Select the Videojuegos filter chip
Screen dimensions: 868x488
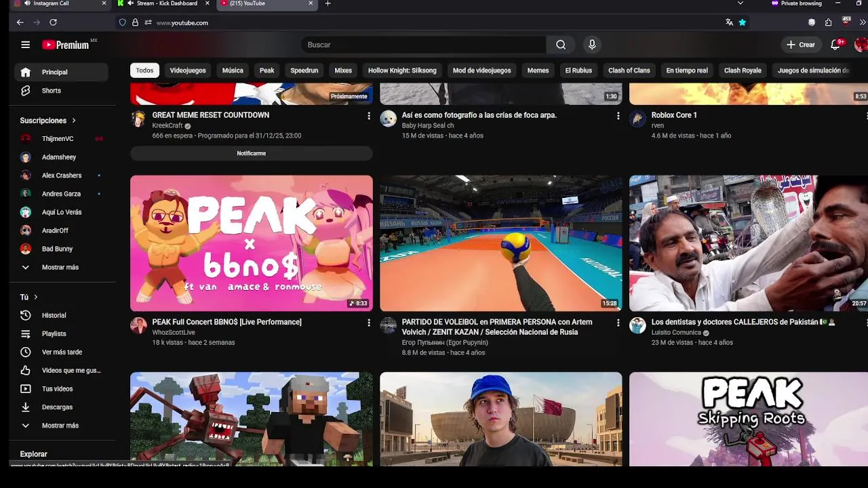188,70
